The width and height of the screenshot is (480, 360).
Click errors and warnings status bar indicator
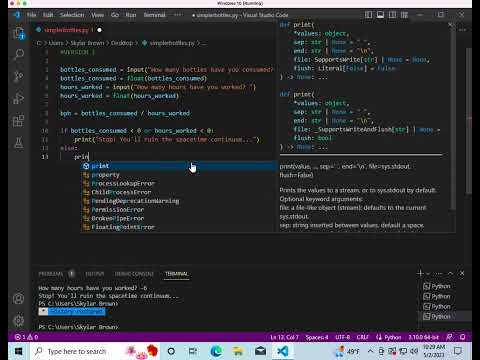pos(27,337)
